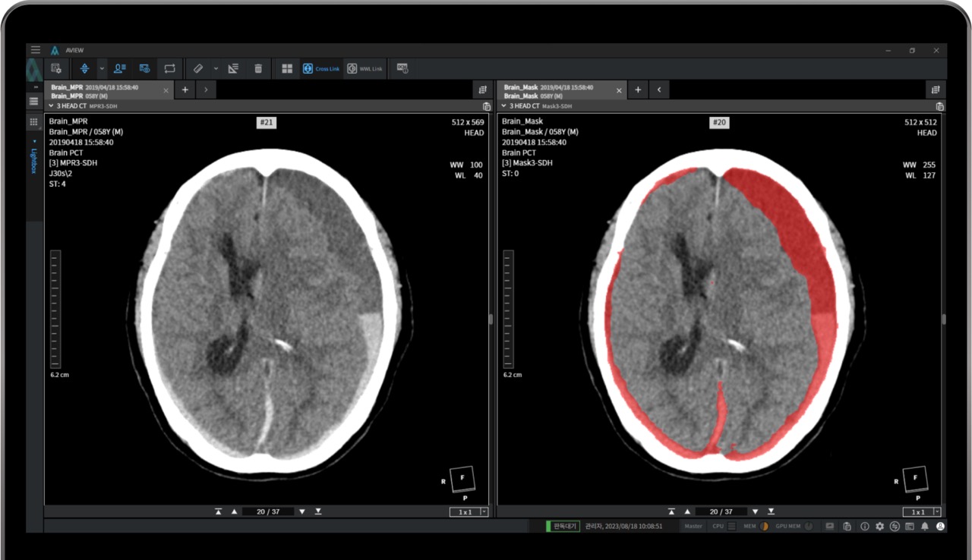Click the notification bell in status bar
This screenshot has width=972, height=560.
(925, 526)
